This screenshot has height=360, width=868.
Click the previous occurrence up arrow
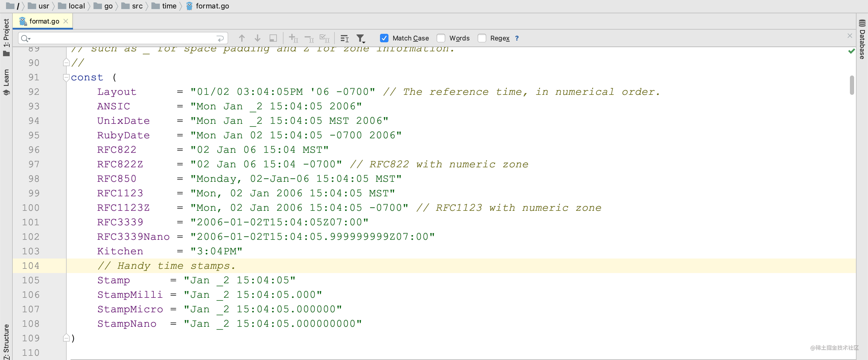(242, 38)
